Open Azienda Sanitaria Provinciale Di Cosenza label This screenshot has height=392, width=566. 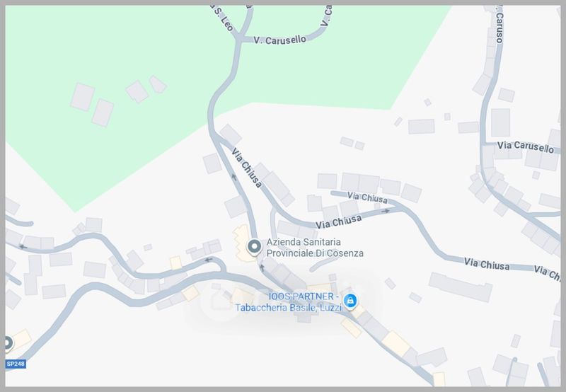click(x=315, y=248)
